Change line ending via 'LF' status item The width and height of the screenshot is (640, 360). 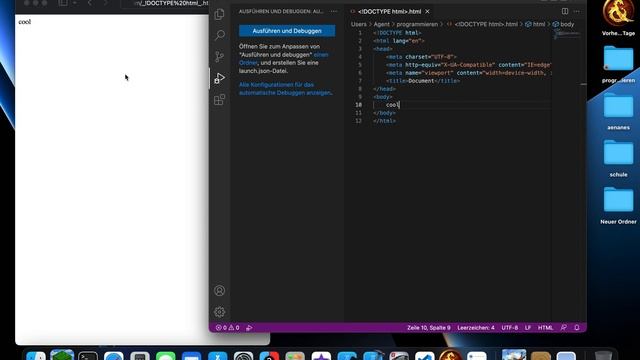528,328
